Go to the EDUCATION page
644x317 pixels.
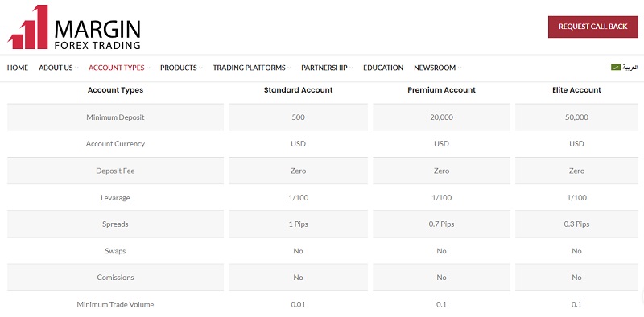pos(383,68)
